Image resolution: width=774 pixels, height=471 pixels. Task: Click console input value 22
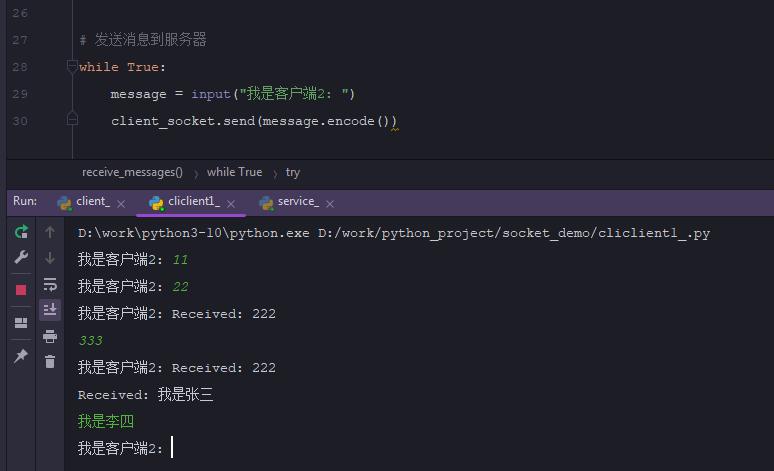tap(181, 287)
